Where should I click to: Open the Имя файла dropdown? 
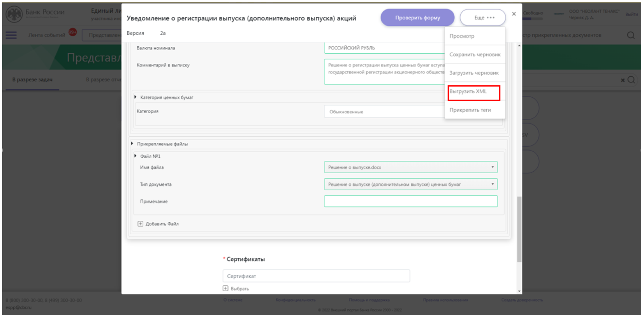tap(492, 167)
